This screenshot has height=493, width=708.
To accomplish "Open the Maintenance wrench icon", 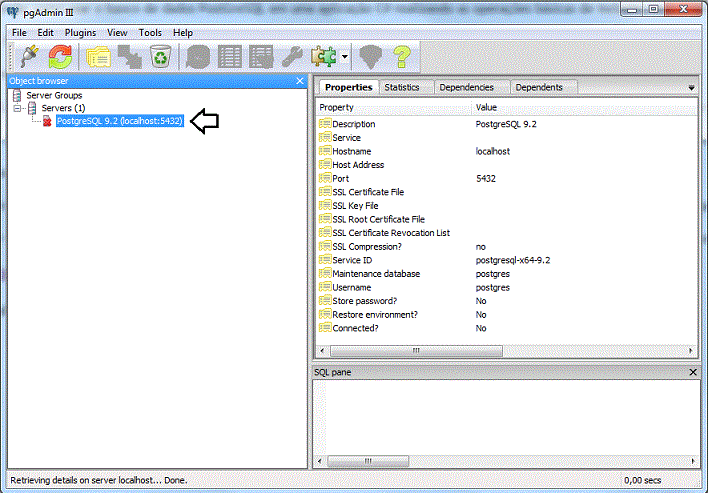I will 292,57.
